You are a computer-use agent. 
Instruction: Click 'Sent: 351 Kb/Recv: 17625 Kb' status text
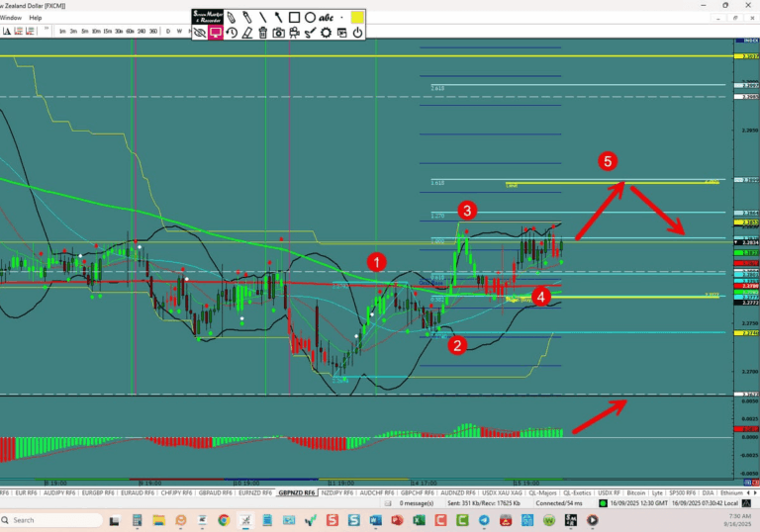click(483, 503)
